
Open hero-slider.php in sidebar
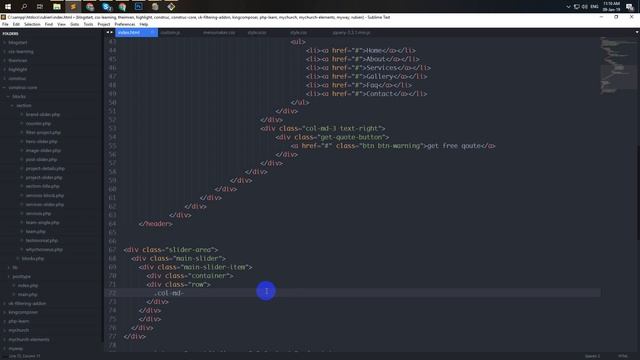(x=41, y=141)
